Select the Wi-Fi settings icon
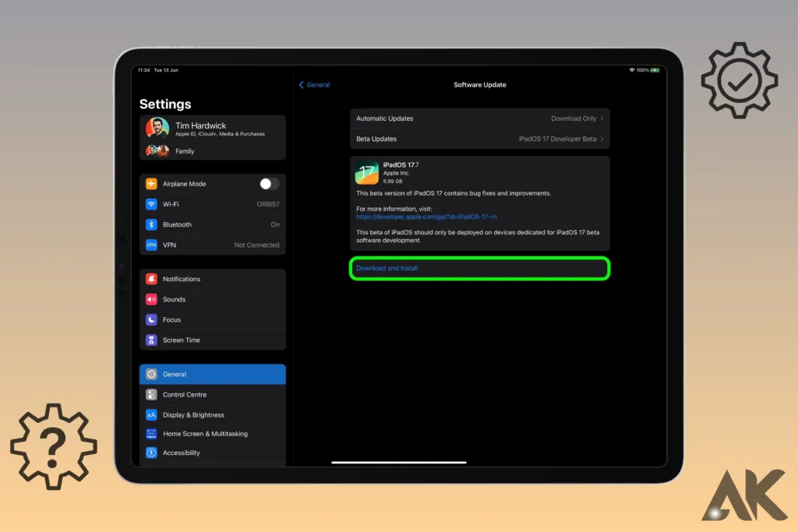Screen dimensions: 798x532 coord(151,204)
